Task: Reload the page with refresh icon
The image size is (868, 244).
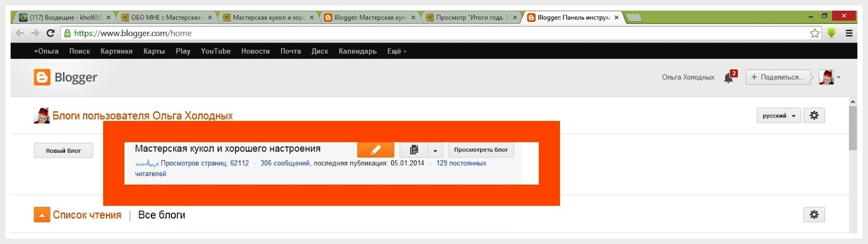Action: pyautogui.click(x=50, y=33)
